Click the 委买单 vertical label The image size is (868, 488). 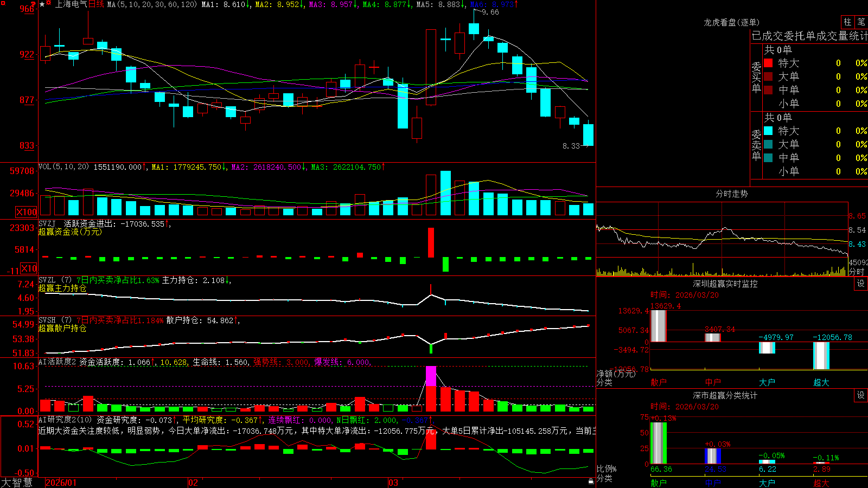pyautogui.click(x=756, y=77)
